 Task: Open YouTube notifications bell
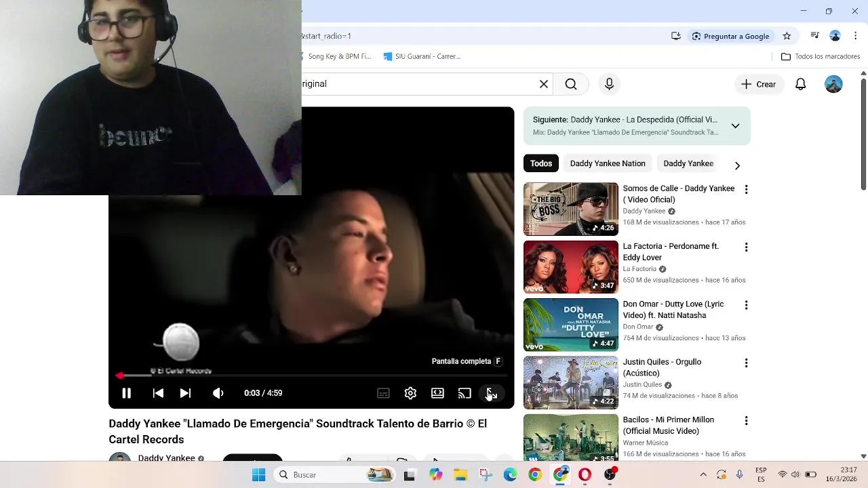[x=801, y=84]
